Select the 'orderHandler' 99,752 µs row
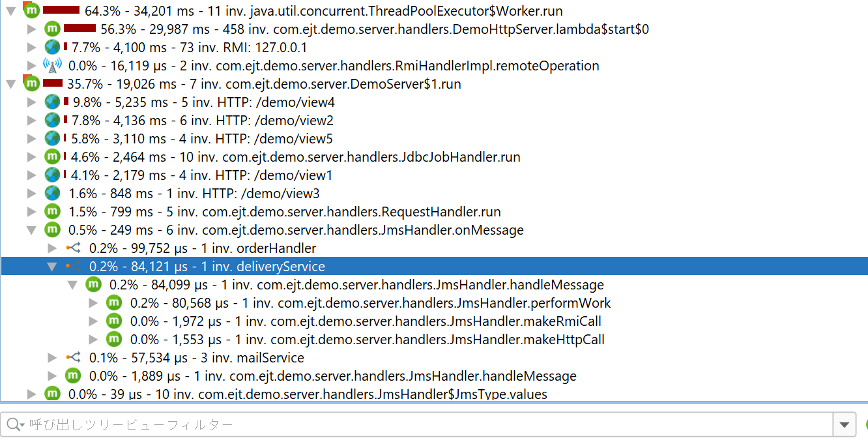Viewport: 868px width, 440px height. pyautogui.click(x=203, y=248)
